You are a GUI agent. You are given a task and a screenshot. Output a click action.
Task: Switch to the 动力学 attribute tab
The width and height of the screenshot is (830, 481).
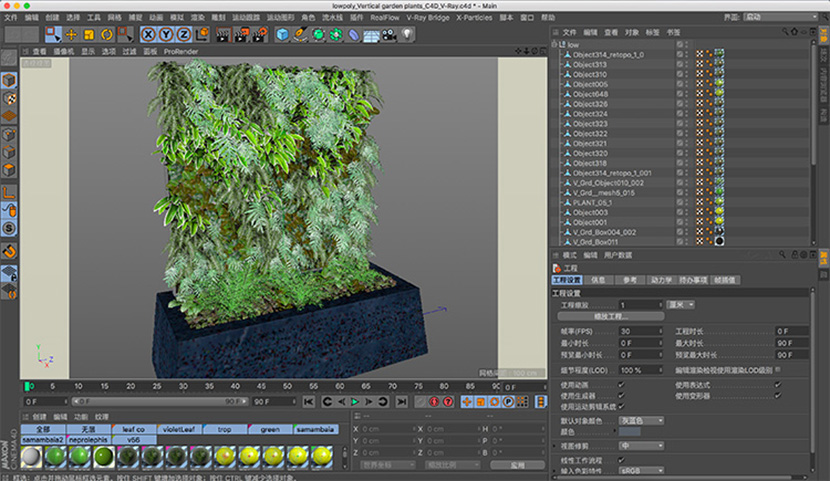[661, 280]
